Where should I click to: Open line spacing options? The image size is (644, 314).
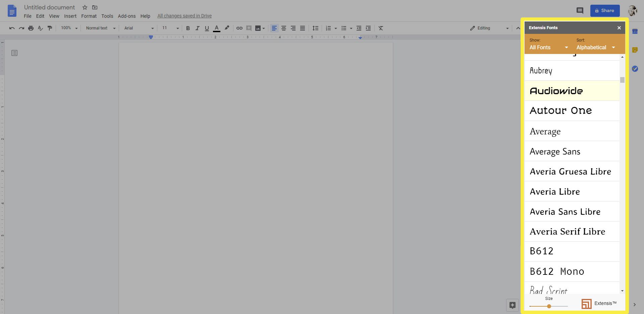tap(315, 28)
